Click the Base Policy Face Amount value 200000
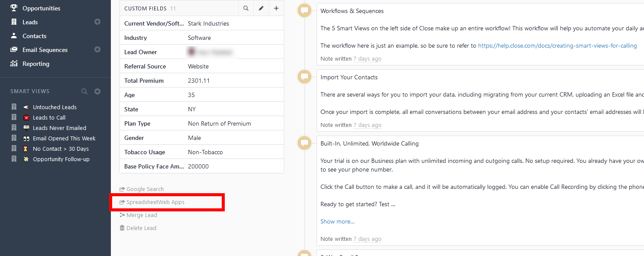Viewport: 644px width, 256px height. tap(198, 166)
